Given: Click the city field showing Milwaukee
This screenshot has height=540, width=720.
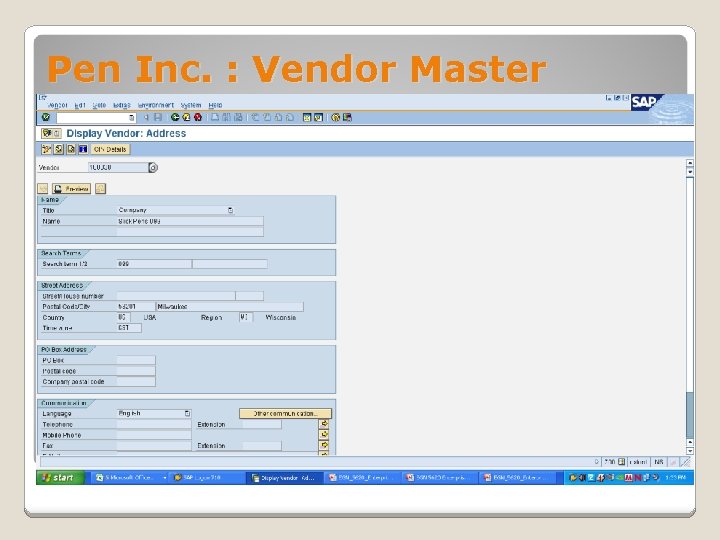Looking at the screenshot, I should click(230, 307).
